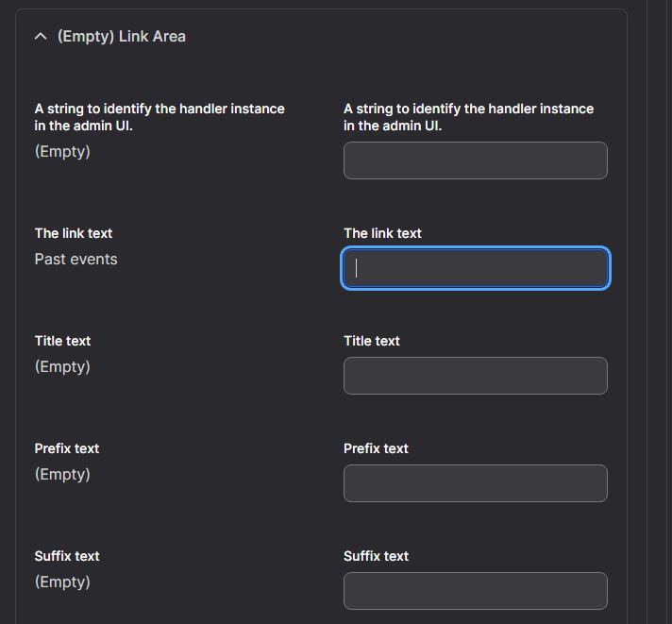Screen dimensions: 672x624
Task: Select the Prefix text translation input box
Action: [476, 483]
